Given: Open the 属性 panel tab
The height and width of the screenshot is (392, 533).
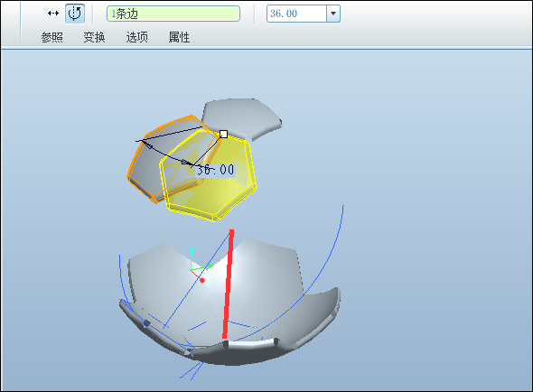Looking at the screenshot, I should coord(179,37).
